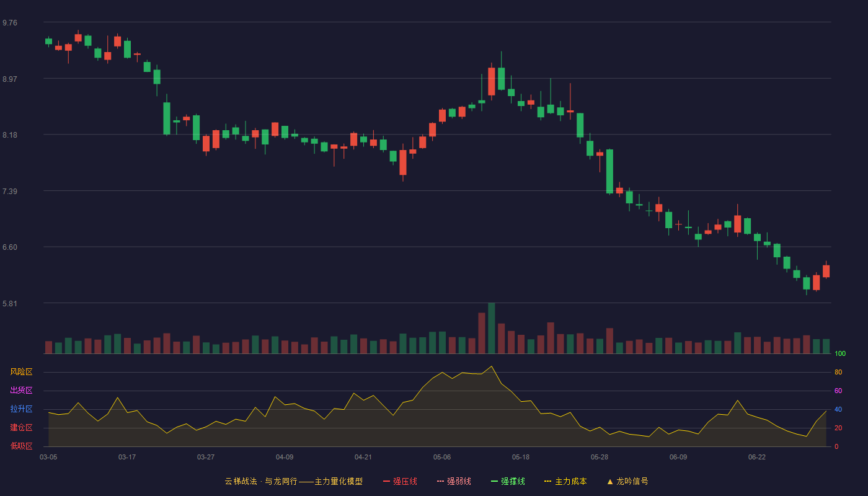Toggle the 主力成本 legend series
The height and width of the screenshot is (496, 868).
565,481
